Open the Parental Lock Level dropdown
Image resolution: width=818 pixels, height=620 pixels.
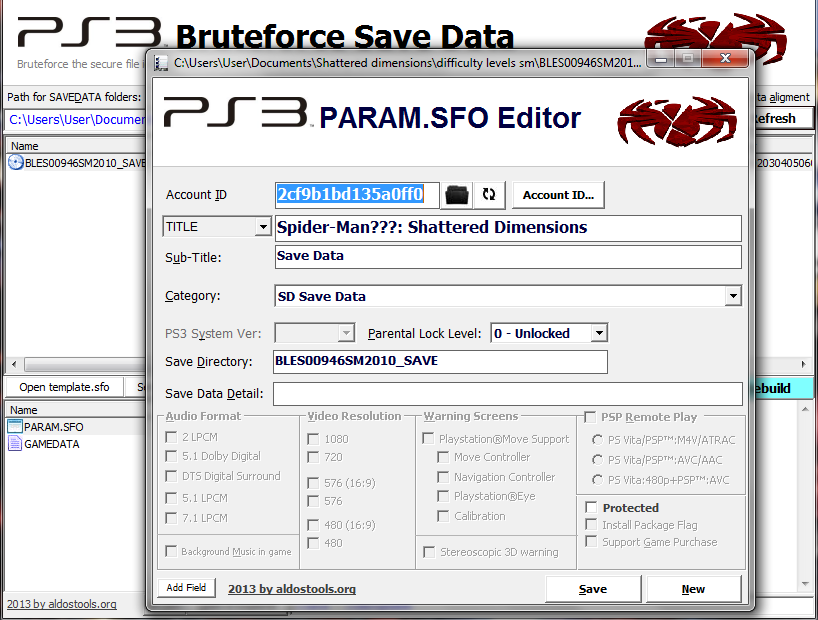[599, 333]
